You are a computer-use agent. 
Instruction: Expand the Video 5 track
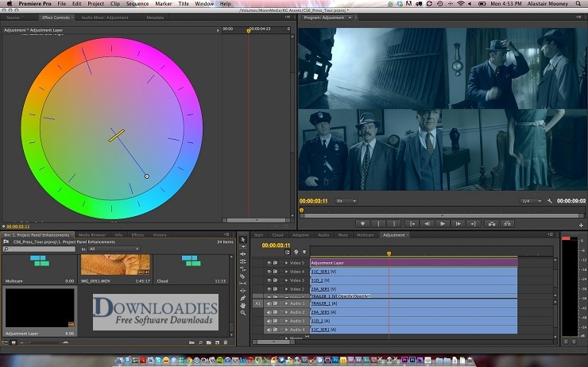tap(286, 263)
